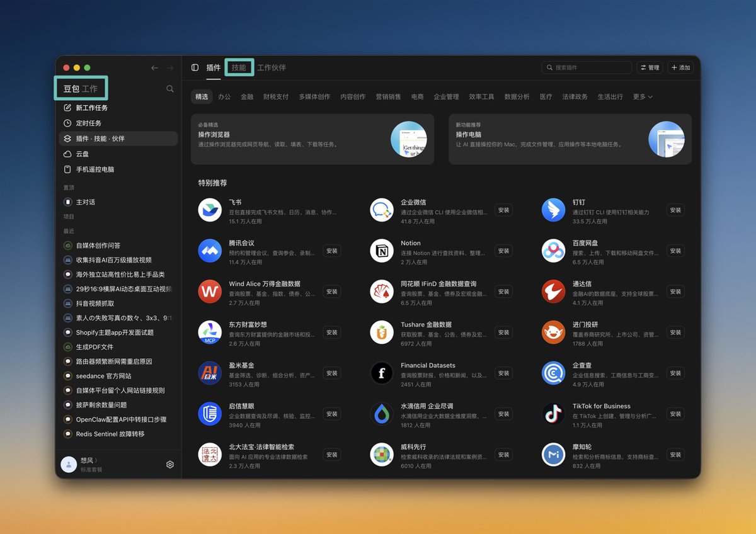Open the Financial Datasets plugin icon

point(382,373)
